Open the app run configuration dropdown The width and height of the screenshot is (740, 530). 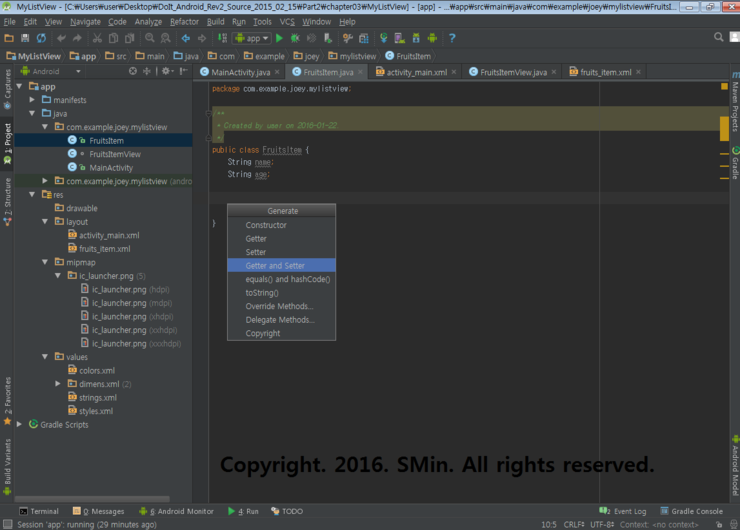[252, 38]
